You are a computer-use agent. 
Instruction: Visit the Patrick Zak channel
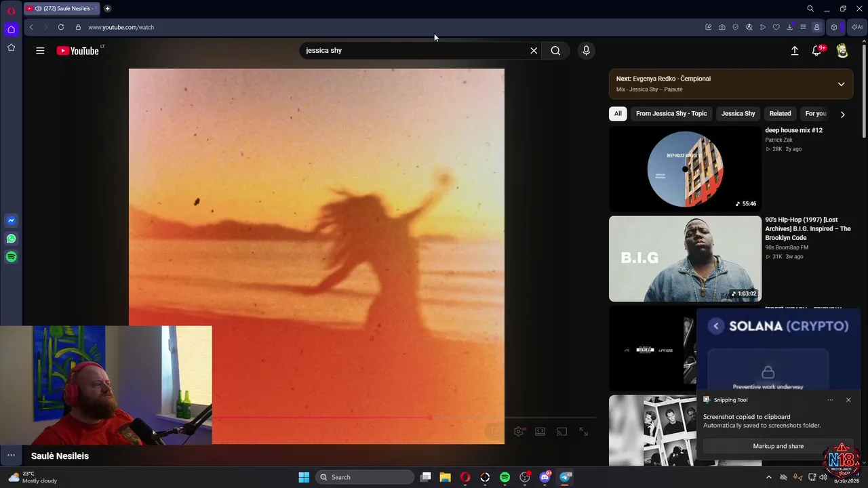coord(778,140)
